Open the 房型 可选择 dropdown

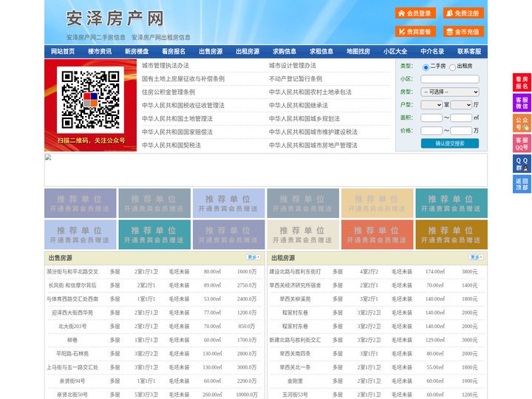click(x=450, y=92)
